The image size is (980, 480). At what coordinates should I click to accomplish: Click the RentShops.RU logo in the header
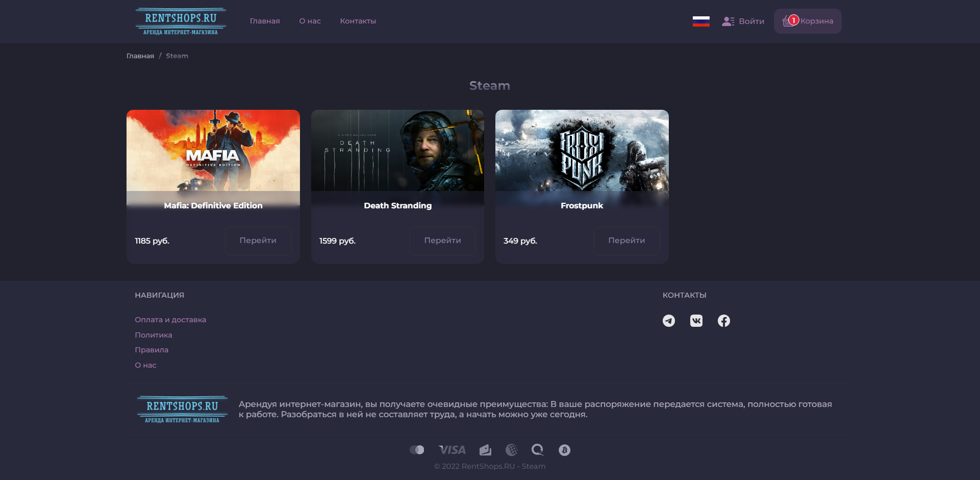click(x=181, y=21)
